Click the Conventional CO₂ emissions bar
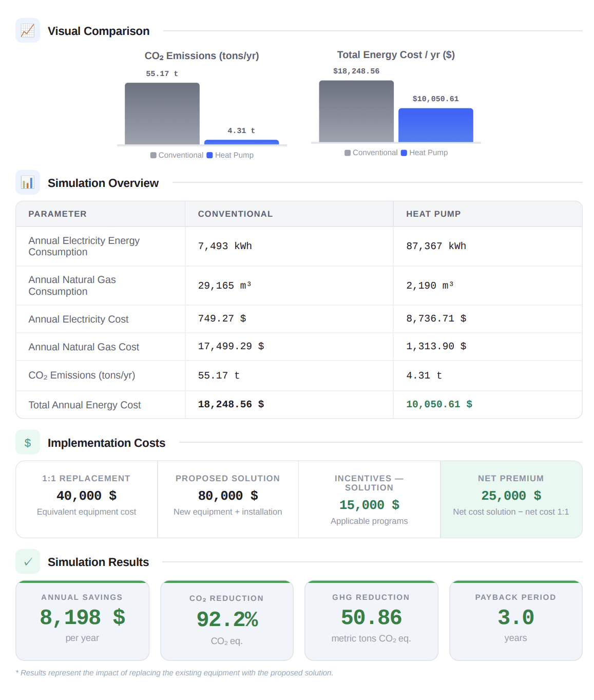Image resolution: width=594 pixels, height=700 pixels. (x=162, y=113)
